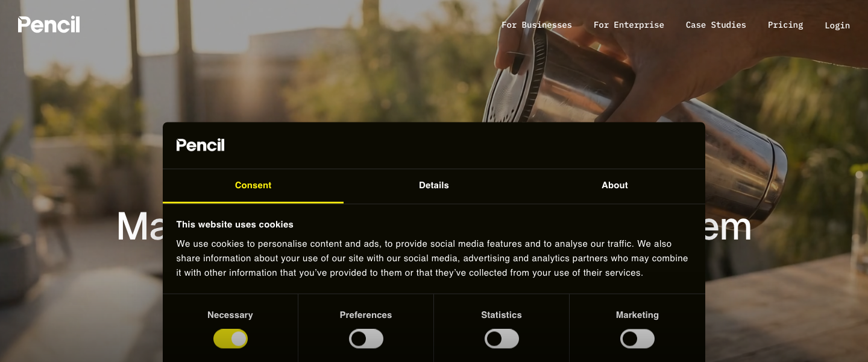Open the For Businesses menu link
868x362 pixels.
point(536,25)
